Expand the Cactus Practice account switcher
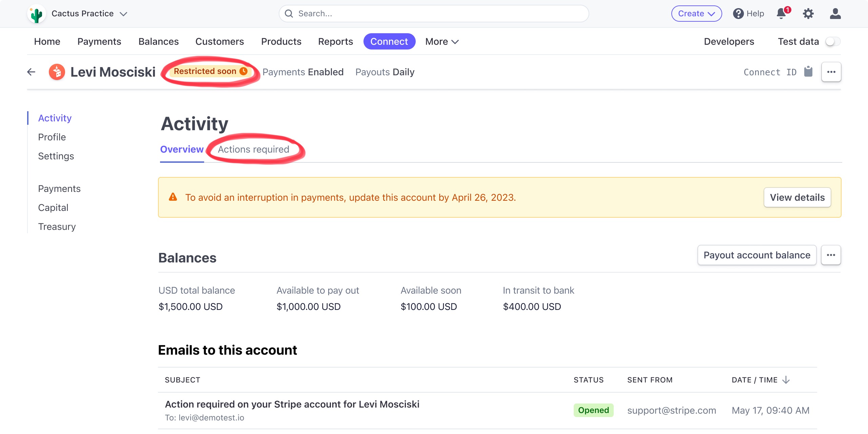The image size is (868, 434). click(123, 14)
